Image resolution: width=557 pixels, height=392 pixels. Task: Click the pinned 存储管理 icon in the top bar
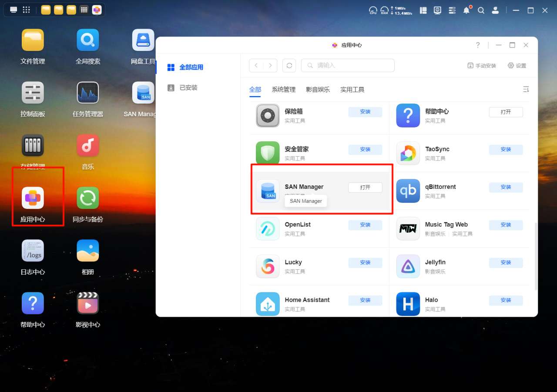84,10
